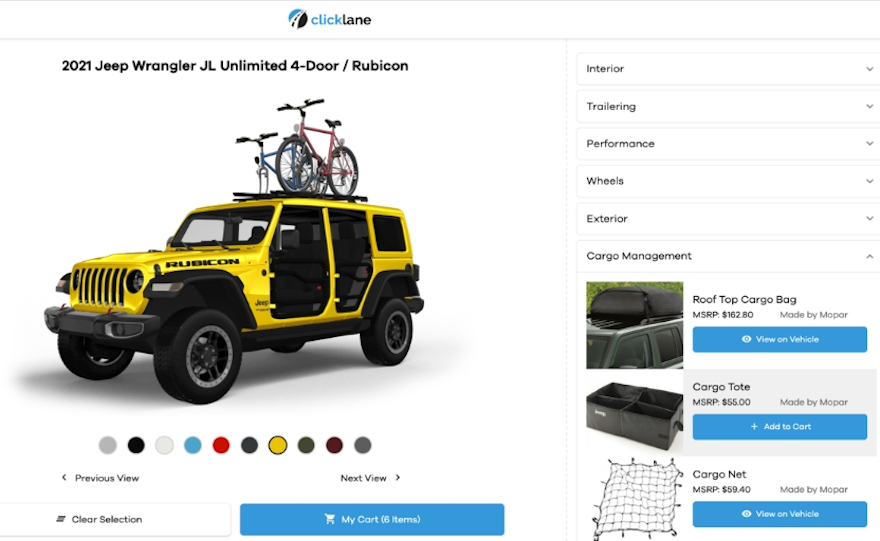Go to Next View arrow
The image size is (880, 541).
click(398, 478)
